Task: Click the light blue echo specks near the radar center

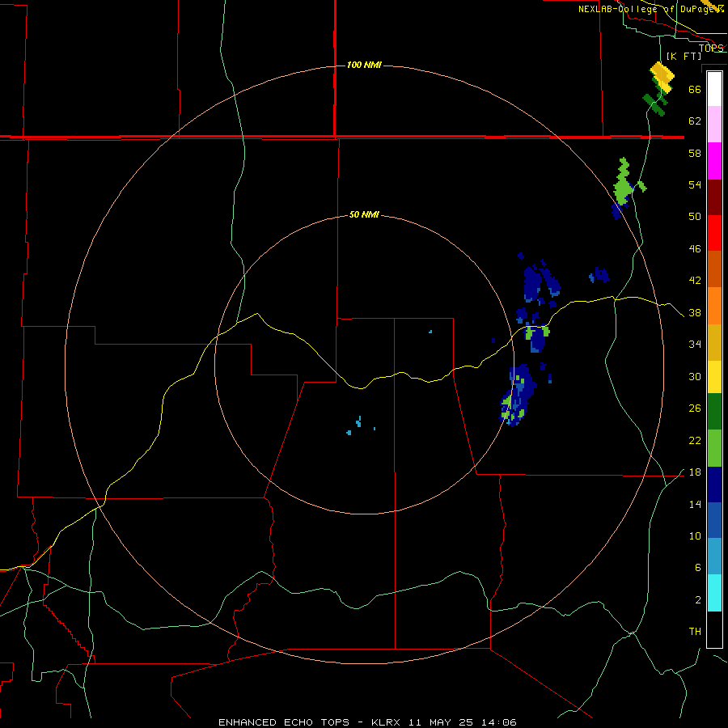Action: click(359, 425)
